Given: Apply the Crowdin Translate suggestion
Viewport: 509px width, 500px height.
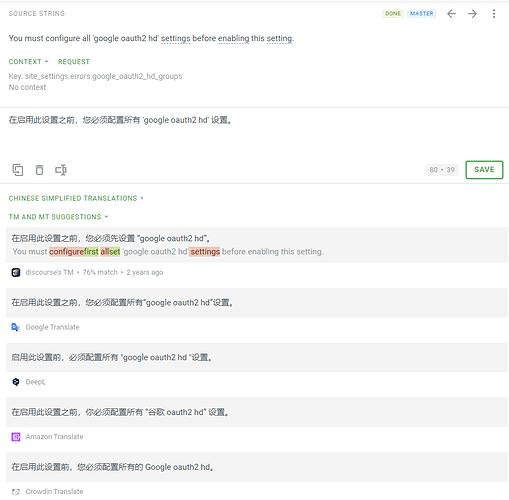Looking at the screenshot, I should 257,467.
